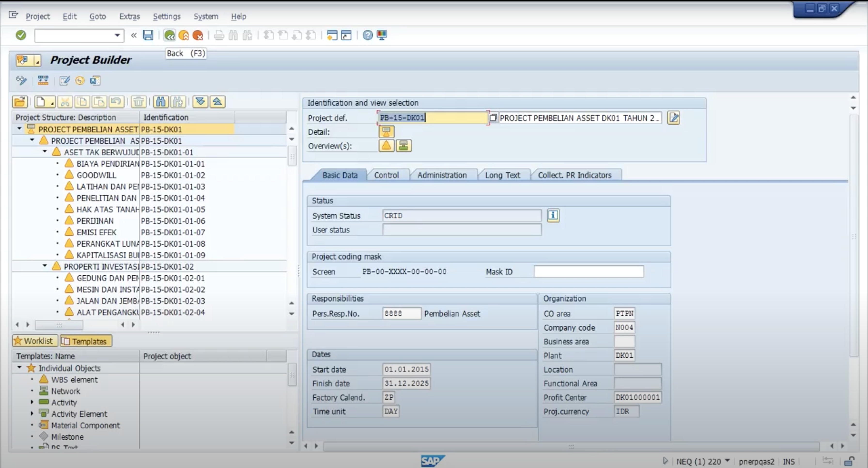This screenshot has width=868, height=468.
Task: Click the Mask ID input field
Action: (588, 271)
